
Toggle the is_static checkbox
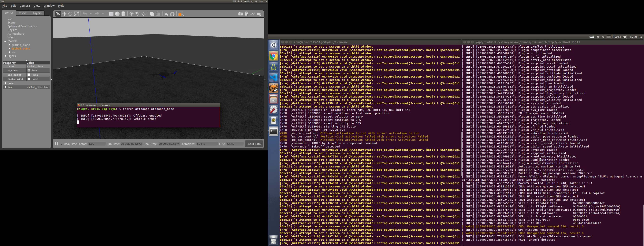coord(29,71)
